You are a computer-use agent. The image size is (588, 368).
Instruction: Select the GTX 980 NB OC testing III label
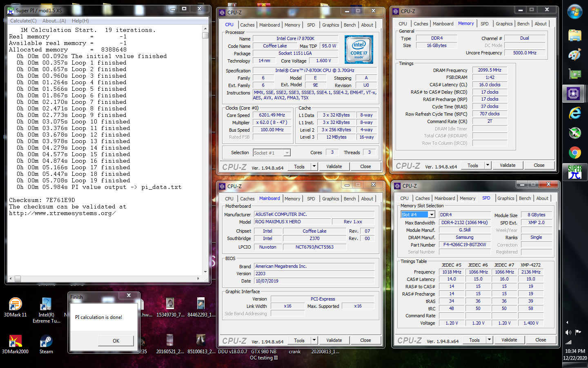tap(264, 355)
